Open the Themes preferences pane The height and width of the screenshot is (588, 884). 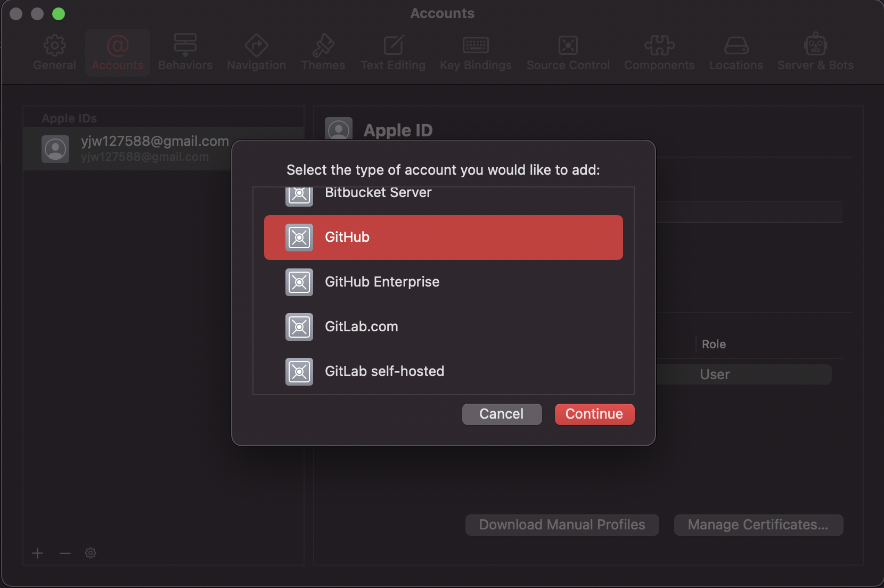click(323, 53)
